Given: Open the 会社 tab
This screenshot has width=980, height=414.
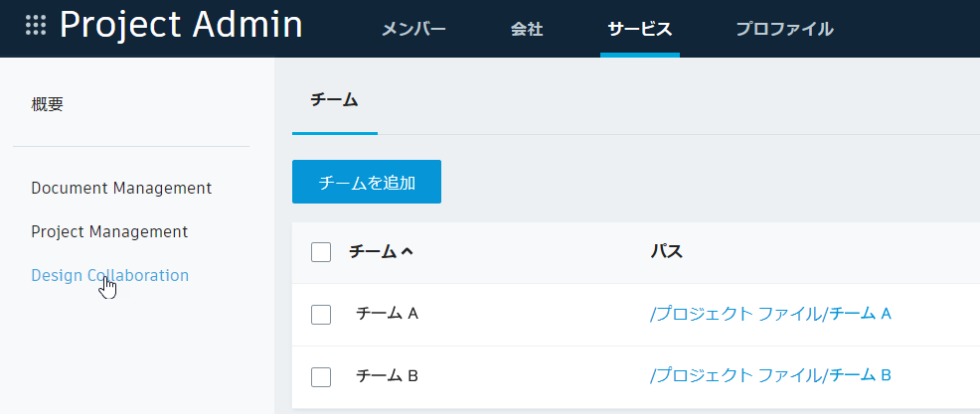Looking at the screenshot, I should (527, 29).
